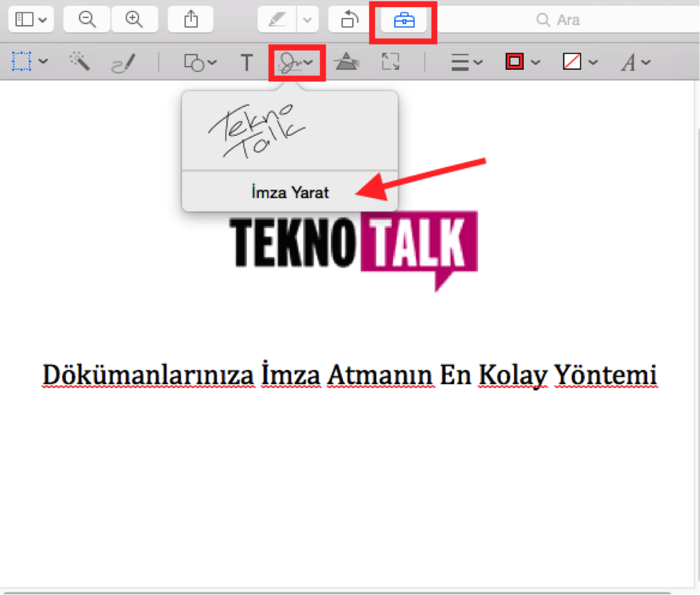Image resolution: width=700 pixels, height=595 pixels.
Task: Open Adjust Color prism tool
Action: pyautogui.click(x=347, y=62)
